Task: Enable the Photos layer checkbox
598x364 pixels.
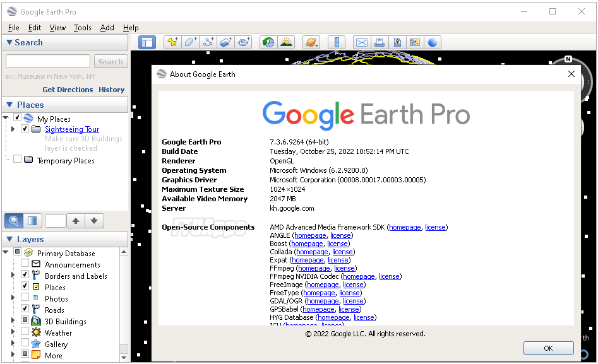Action: tap(25, 297)
